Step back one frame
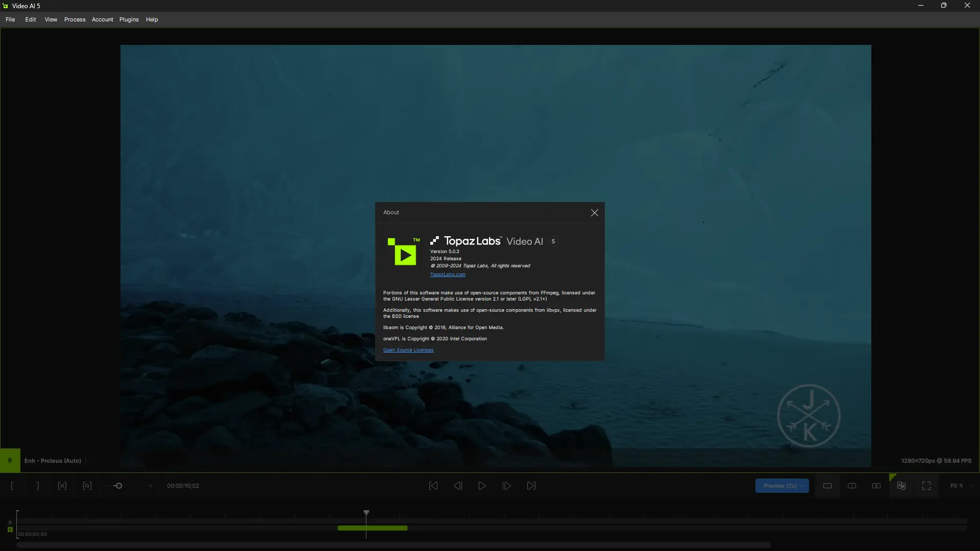 [458, 486]
